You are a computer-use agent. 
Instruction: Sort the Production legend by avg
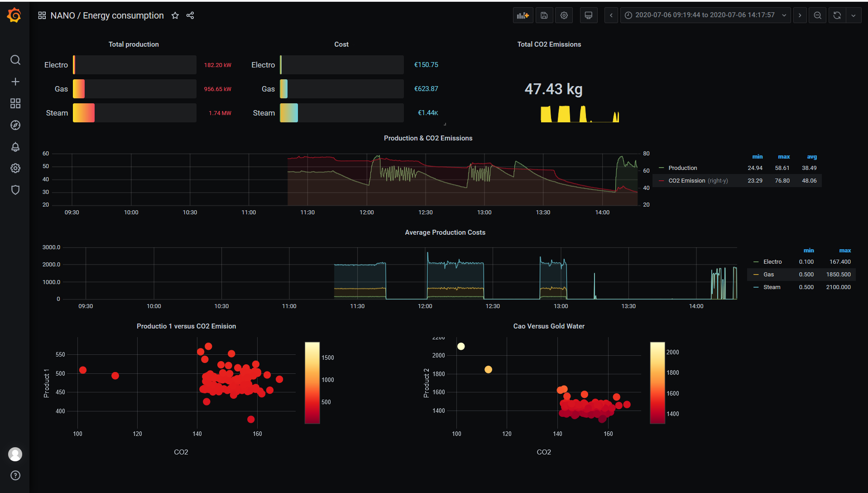[x=812, y=157]
